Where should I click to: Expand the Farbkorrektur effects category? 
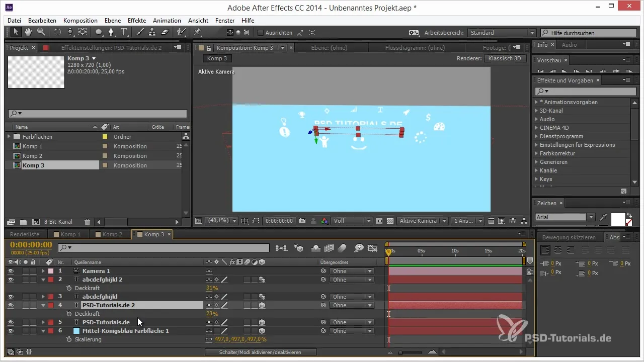[x=536, y=153]
